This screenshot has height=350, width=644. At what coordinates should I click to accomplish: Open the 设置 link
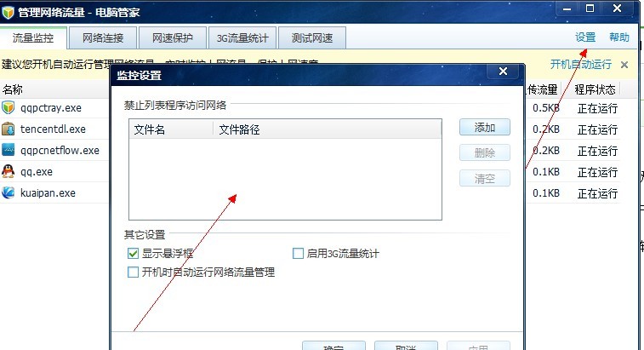coord(585,37)
